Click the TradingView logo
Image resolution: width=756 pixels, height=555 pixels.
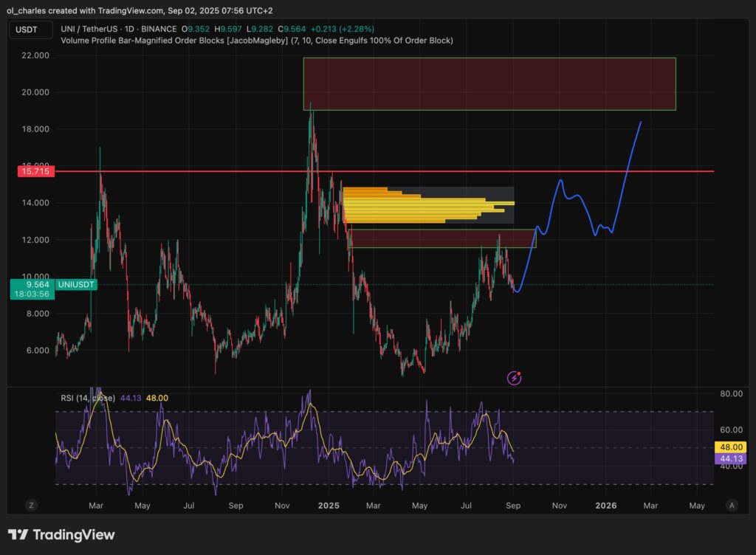[x=61, y=535]
